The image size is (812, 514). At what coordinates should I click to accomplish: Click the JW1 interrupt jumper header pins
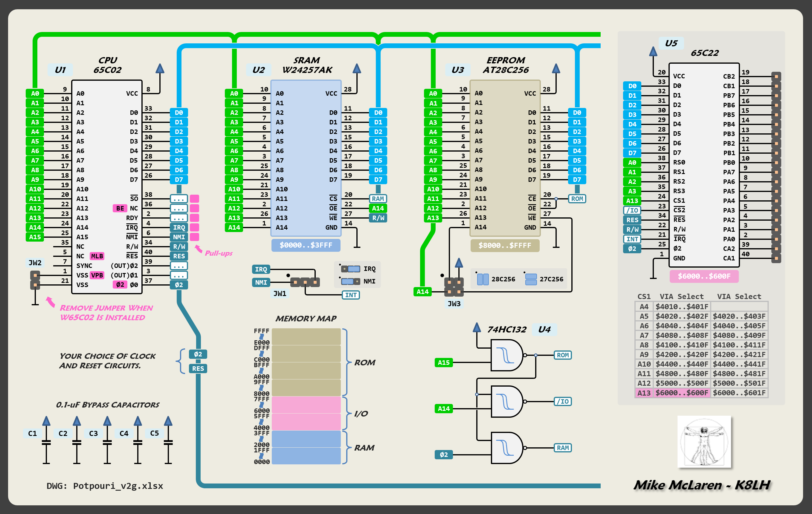(x=305, y=282)
